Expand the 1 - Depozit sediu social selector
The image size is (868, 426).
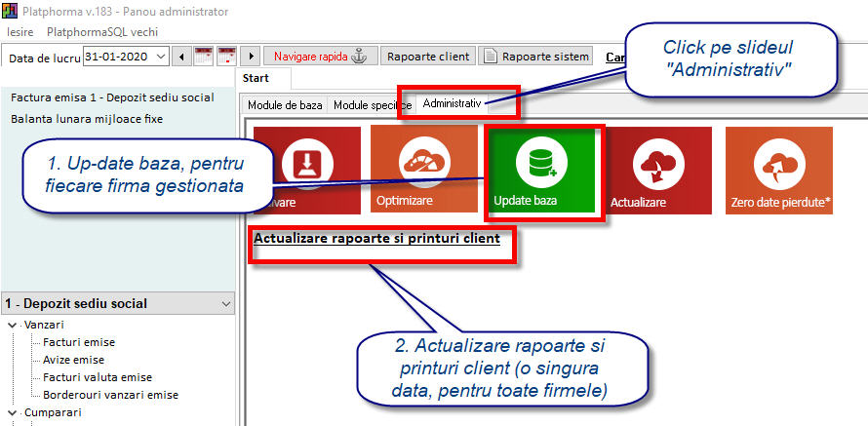coord(227,304)
